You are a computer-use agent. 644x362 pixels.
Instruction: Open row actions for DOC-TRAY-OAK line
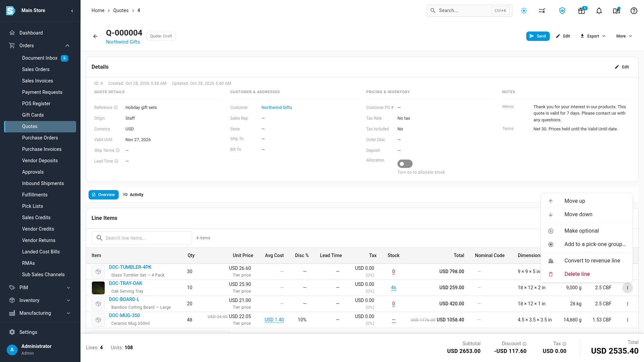(628, 288)
